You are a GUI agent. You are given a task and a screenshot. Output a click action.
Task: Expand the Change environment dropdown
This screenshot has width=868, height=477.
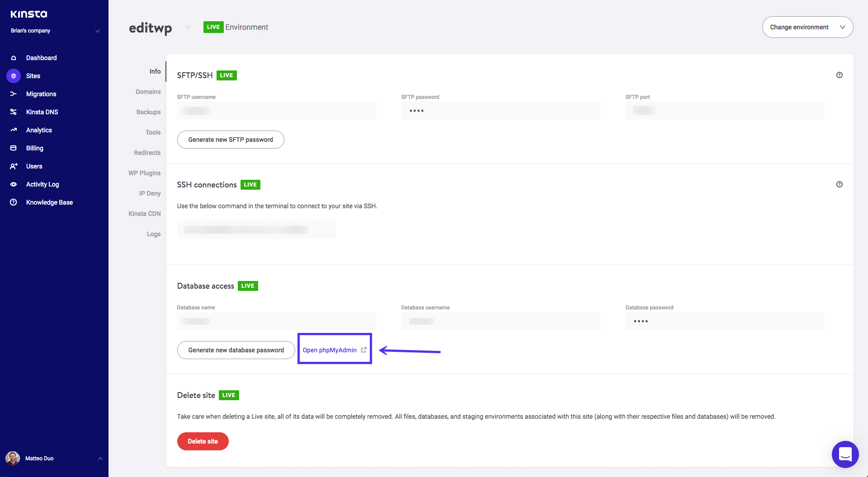click(808, 27)
